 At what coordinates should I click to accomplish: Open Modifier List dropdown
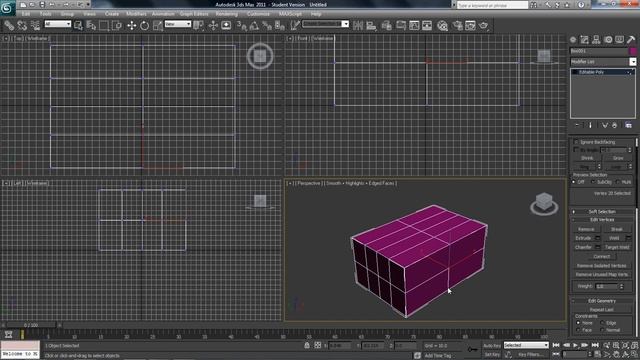(603, 62)
